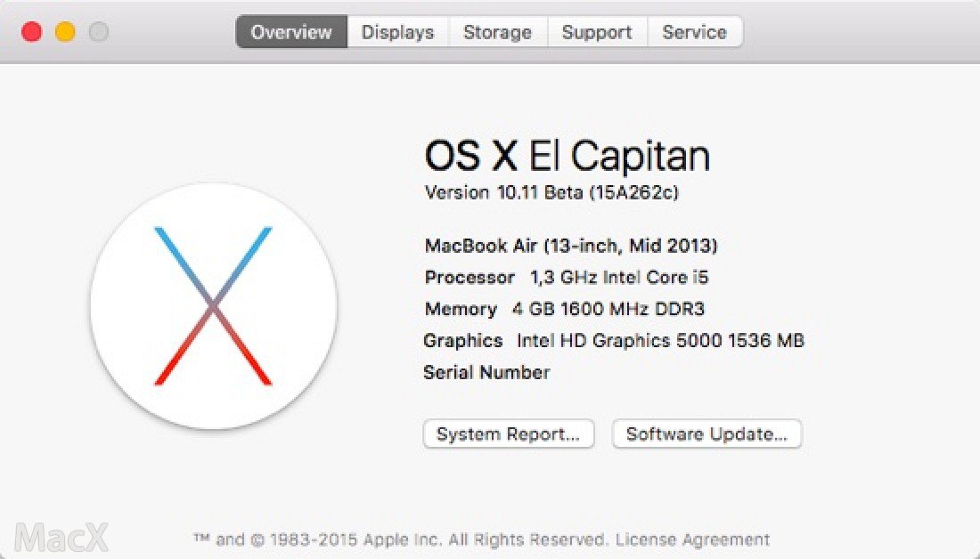Close the About This Mac window

click(x=32, y=33)
